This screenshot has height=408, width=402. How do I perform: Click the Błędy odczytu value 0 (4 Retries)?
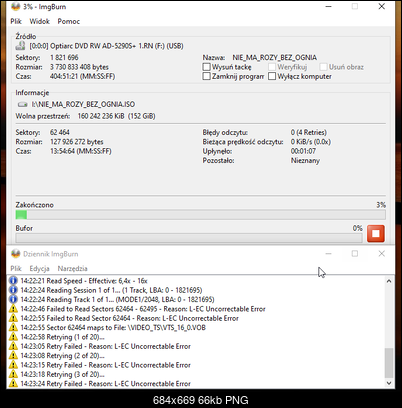click(x=309, y=132)
